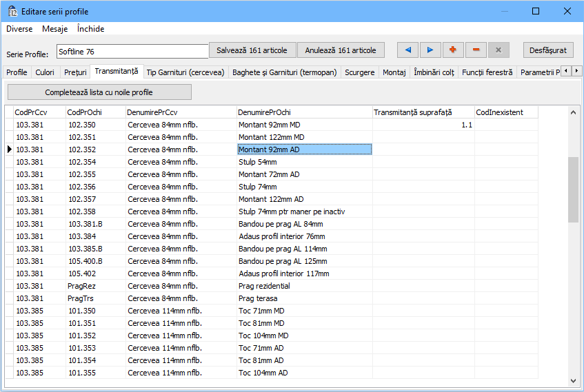Select the Prag rezidential row cell

tap(303, 286)
